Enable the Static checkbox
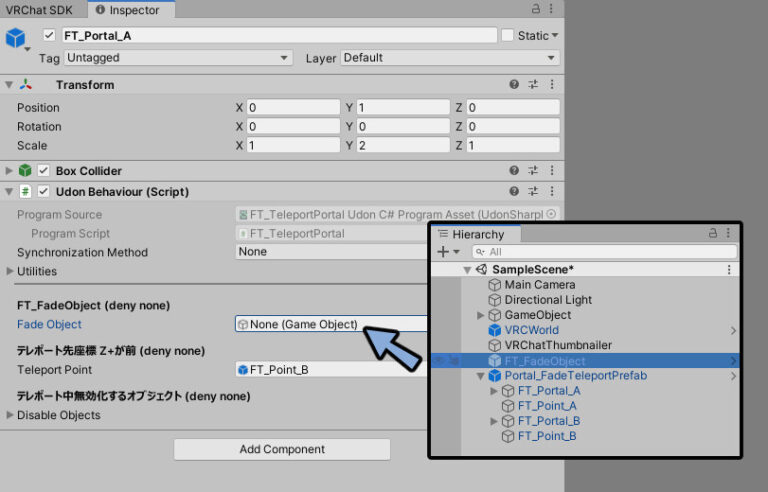Screen dimensions: 768x492 point(507,35)
